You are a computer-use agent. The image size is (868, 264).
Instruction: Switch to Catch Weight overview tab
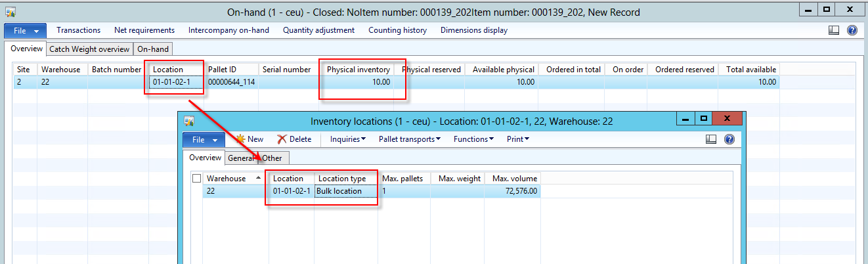point(89,49)
